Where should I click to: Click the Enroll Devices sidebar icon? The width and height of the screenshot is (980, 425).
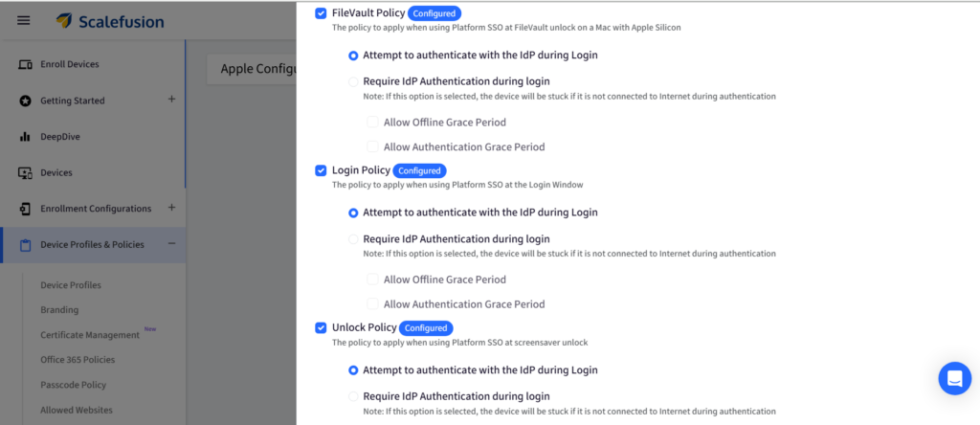point(26,64)
